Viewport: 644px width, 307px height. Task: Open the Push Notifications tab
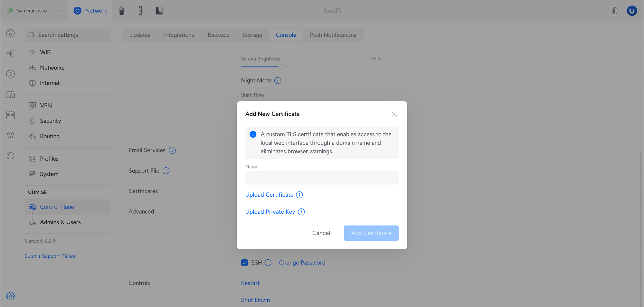tap(333, 35)
